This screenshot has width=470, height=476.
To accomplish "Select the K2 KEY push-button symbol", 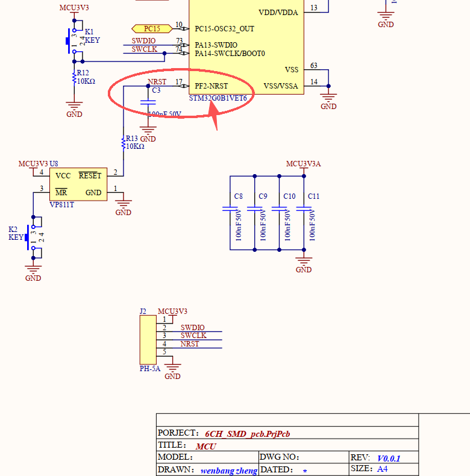I will pos(33,237).
